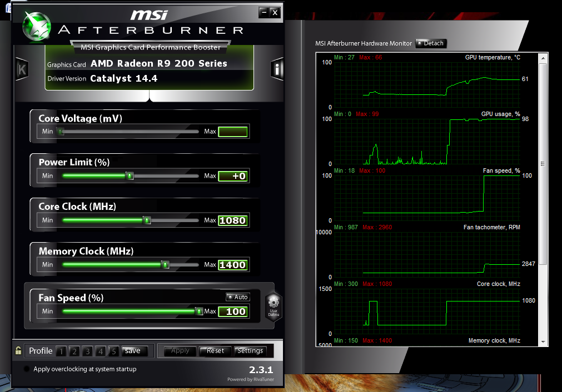Enable Apply overclocking at system startup
The height and width of the screenshot is (392, 562).
26,369
